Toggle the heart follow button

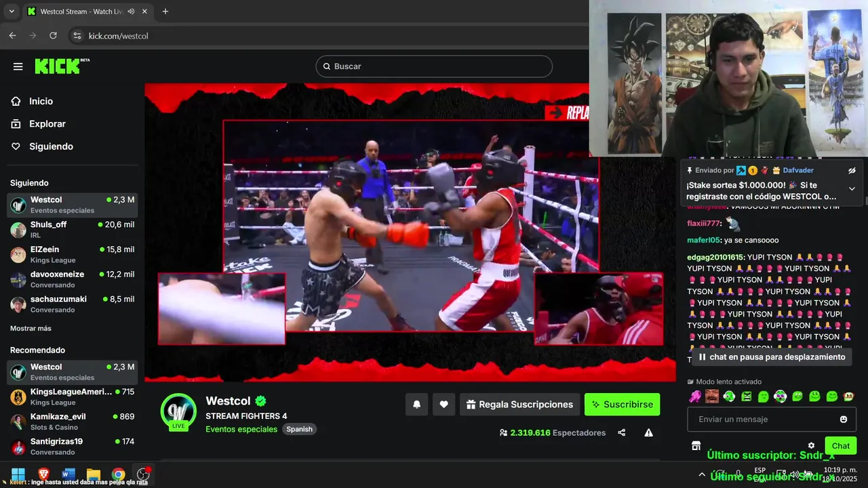(x=443, y=405)
